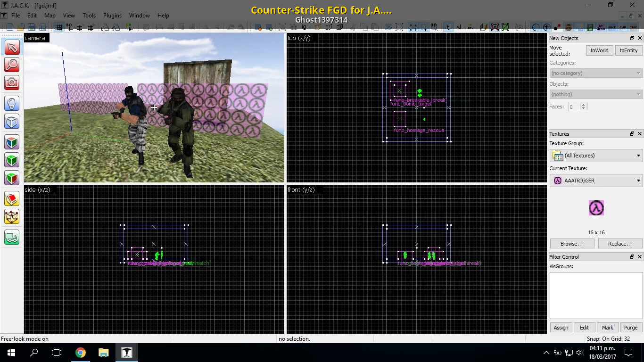Image resolution: width=644 pixels, height=362 pixels.
Task: Click the Replace... button
Action: click(x=619, y=244)
